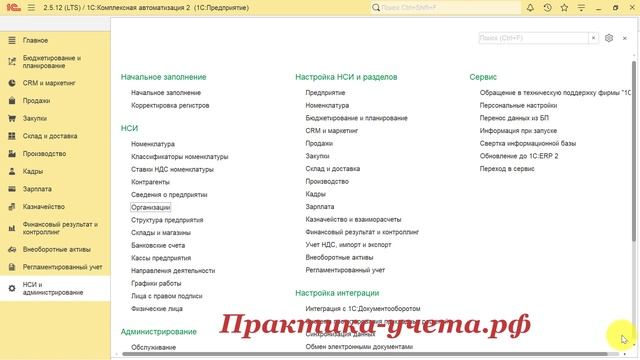Open the main menu hamburger icon

[x=31, y=7]
